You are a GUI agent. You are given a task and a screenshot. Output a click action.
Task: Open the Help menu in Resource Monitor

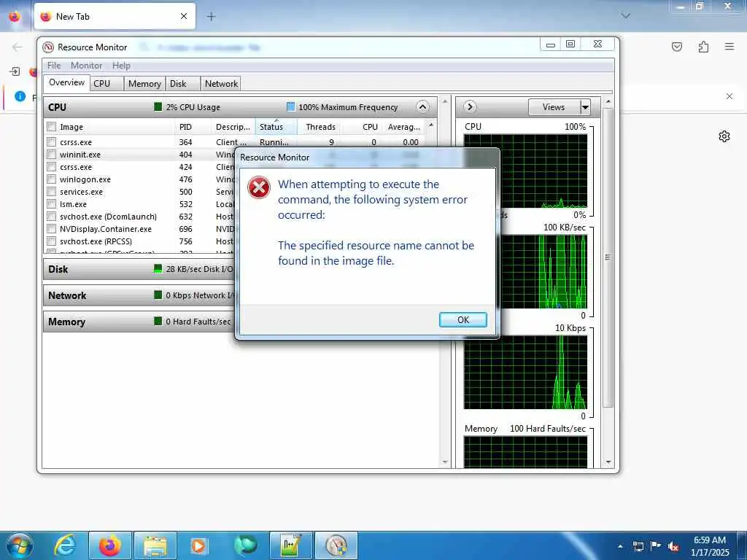click(x=121, y=65)
